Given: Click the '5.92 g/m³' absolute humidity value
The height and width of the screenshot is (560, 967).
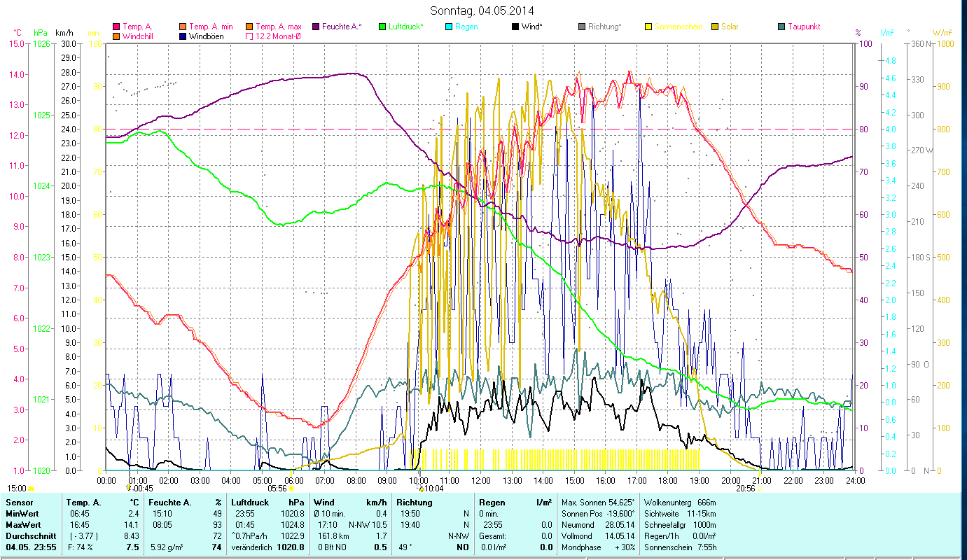Looking at the screenshot, I should [x=168, y=547].
